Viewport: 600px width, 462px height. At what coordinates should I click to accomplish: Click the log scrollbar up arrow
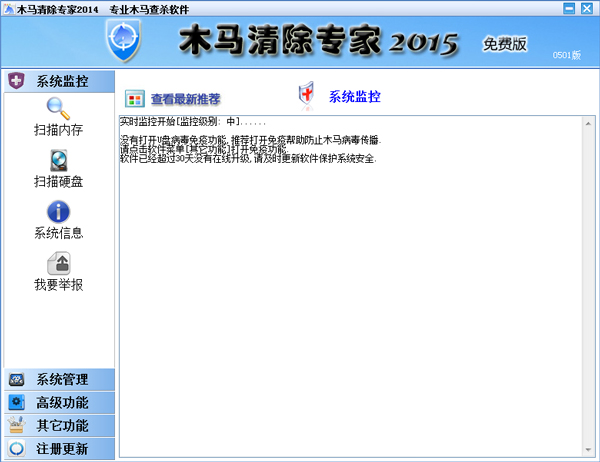[588, 124]
